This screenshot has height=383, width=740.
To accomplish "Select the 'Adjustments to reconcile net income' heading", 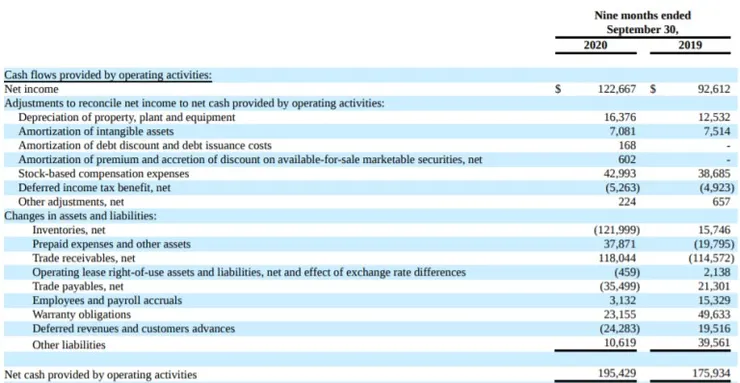I will (x=194, y=103).
